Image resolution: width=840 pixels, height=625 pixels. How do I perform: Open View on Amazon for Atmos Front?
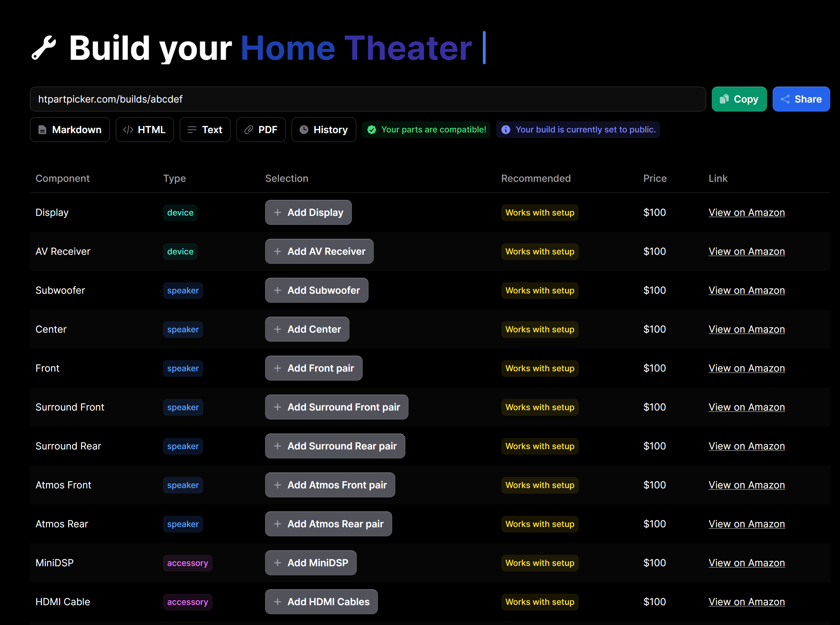[x=747, y=485]
